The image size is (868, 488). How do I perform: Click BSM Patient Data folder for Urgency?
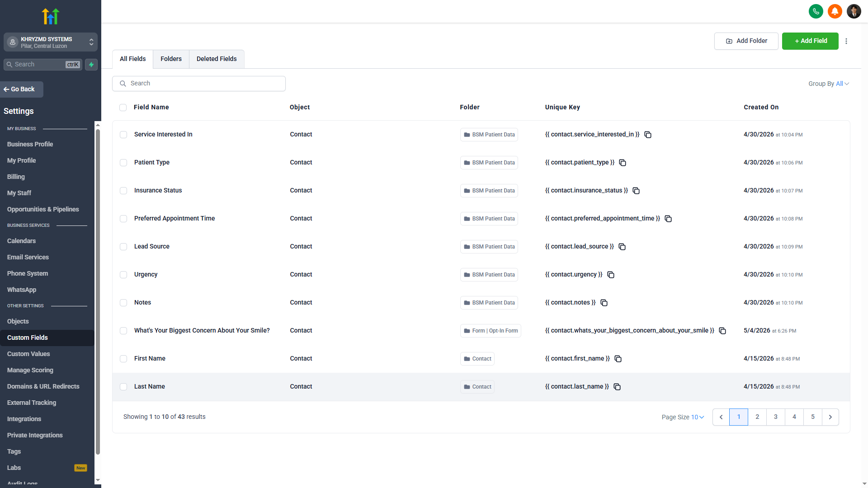[x=489, y=275]
